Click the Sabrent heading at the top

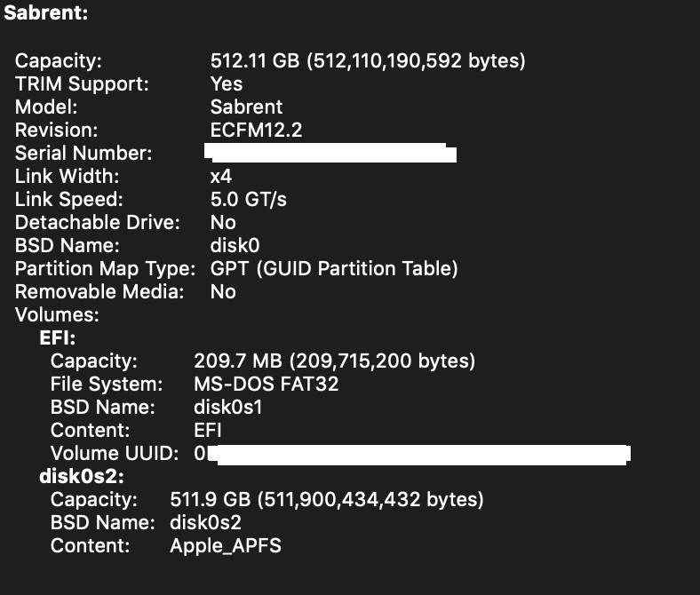point(45,14)
